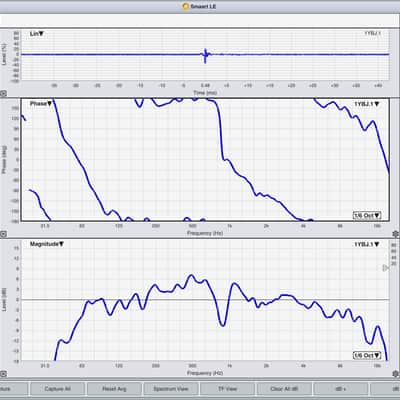This screenshot has width=400, height=400.
Task: Switch to Spectrum View
Action: pyautogui.click(x=171, y=389)
